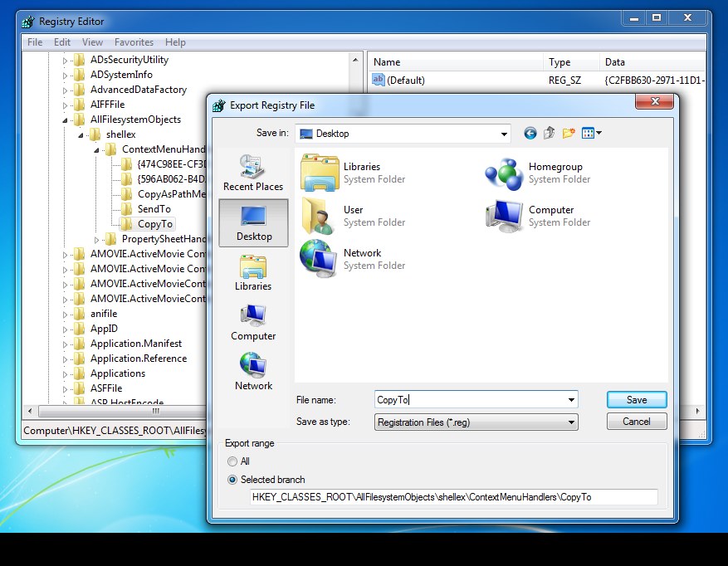728x566 pixels.
Task: Select the CopyAsPathMenu registry key
Action: pyautogui.click(x=171, y=194)
